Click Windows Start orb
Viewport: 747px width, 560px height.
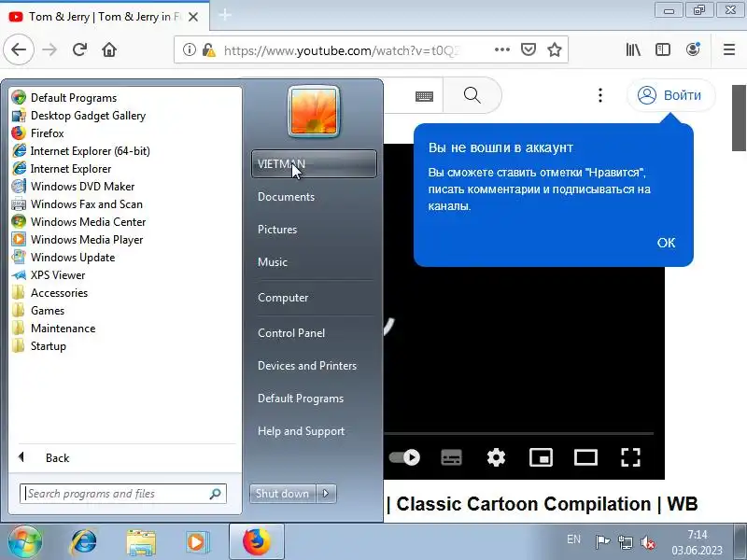[x=24, y=542]
